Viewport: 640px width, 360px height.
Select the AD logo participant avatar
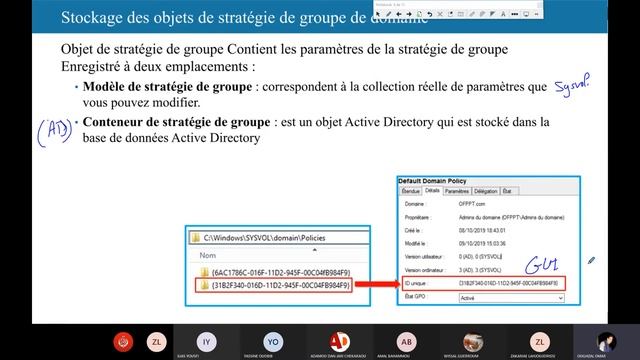point(340,342)
